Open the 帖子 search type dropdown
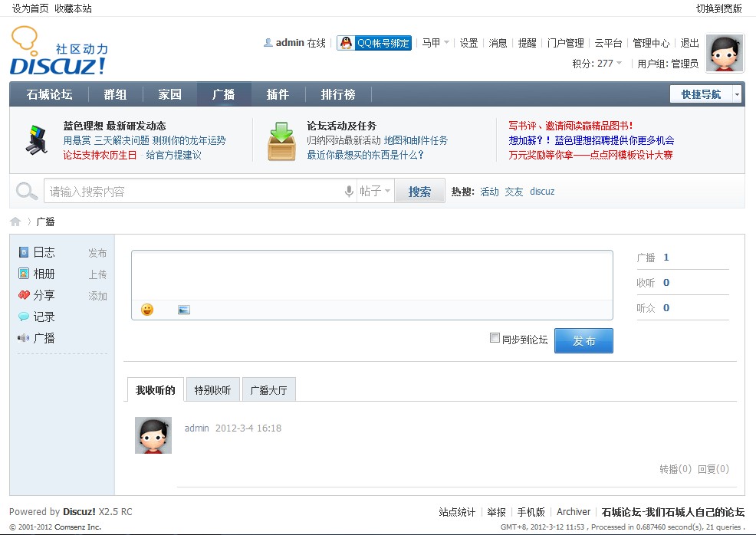 click(375, 191)
